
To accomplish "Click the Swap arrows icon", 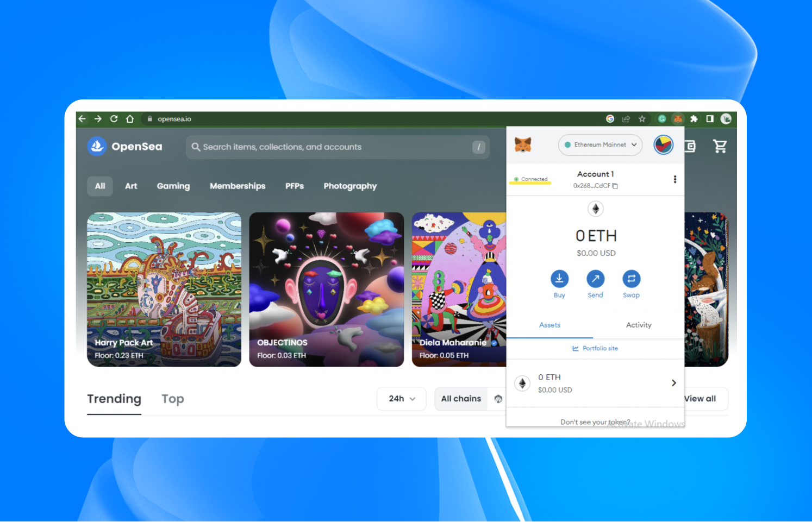I will [631, 279].
